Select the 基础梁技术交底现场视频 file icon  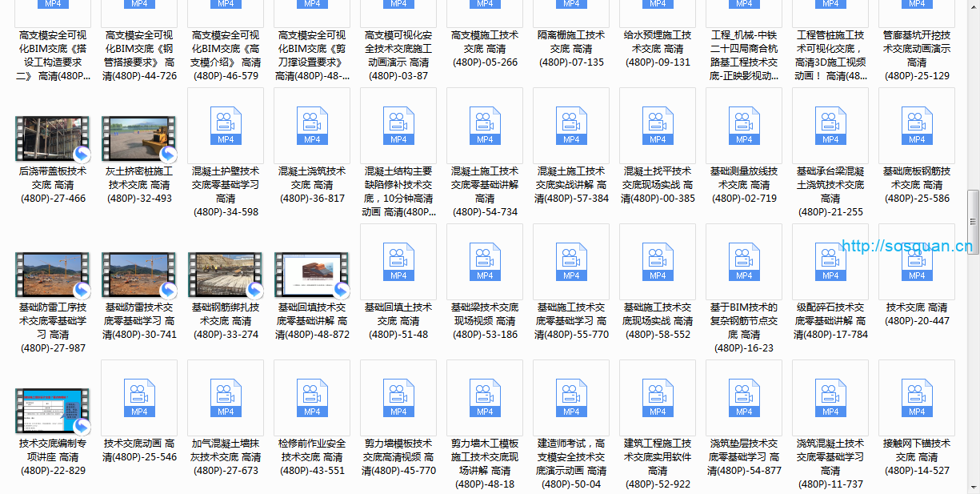tap(485, 261)
